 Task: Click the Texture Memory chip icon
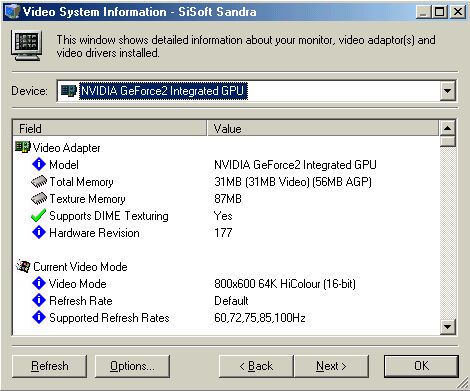click(x=39, y=199)
